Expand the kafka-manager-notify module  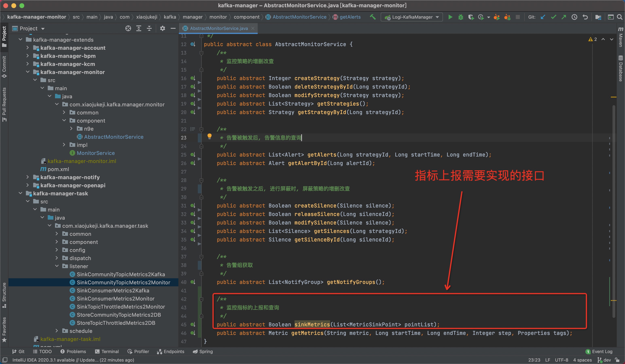pyautogui.click(x=28, y=177)
